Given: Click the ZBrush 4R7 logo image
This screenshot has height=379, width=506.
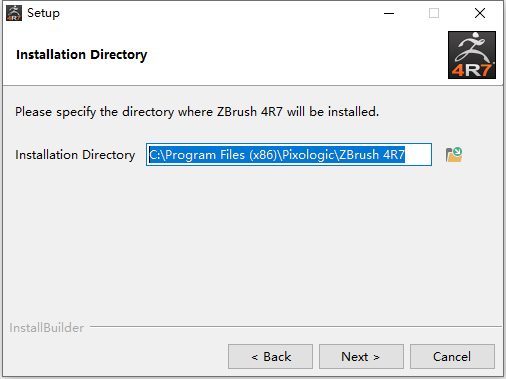Looking at the screenshot, I should coord(472,55).
